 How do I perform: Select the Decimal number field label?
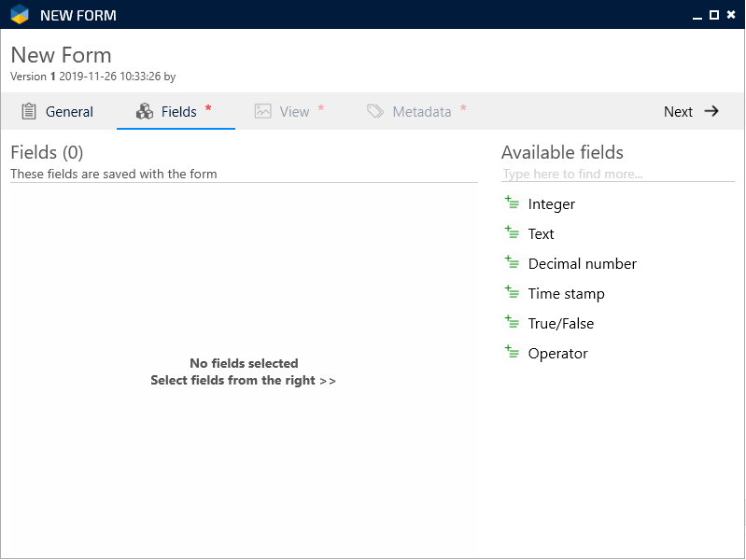coord(582,264)
